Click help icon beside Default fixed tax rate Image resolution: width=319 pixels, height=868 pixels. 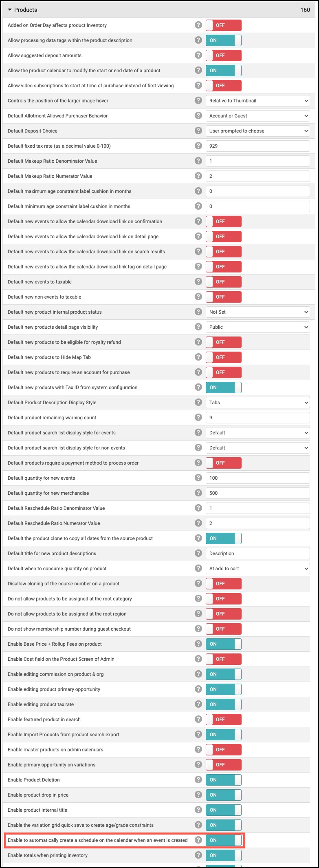click(198, 146)
